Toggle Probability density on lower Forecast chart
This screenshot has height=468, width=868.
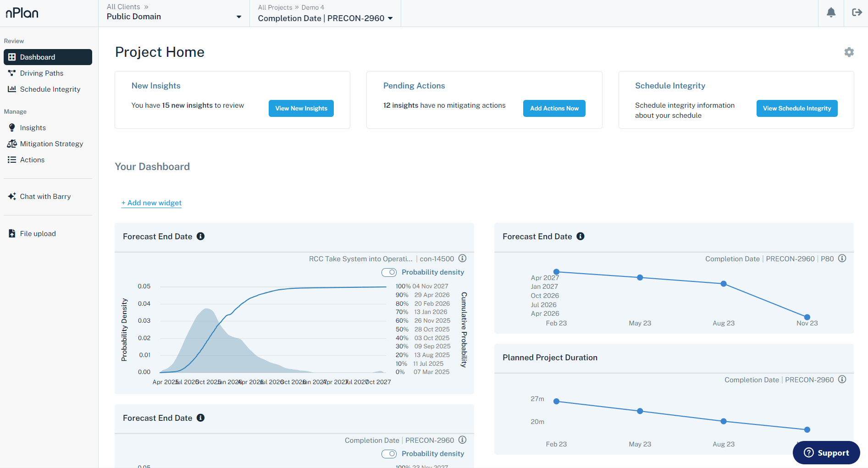point(389,454)
